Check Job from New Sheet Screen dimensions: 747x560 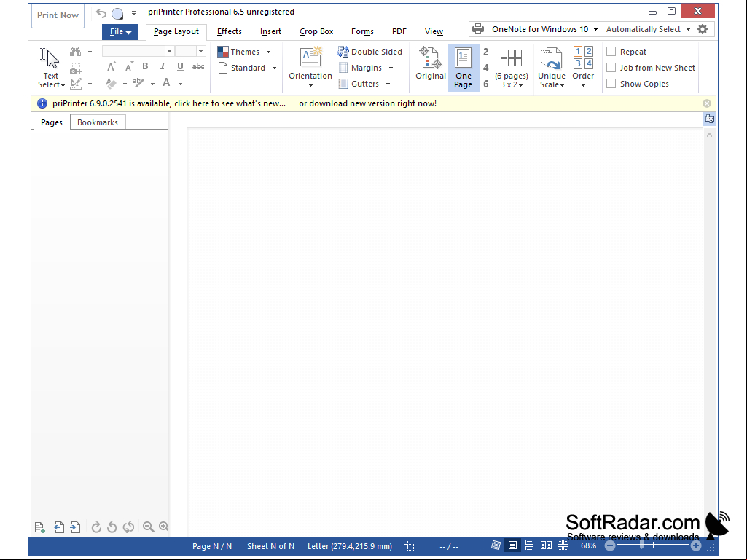(611, 68)
